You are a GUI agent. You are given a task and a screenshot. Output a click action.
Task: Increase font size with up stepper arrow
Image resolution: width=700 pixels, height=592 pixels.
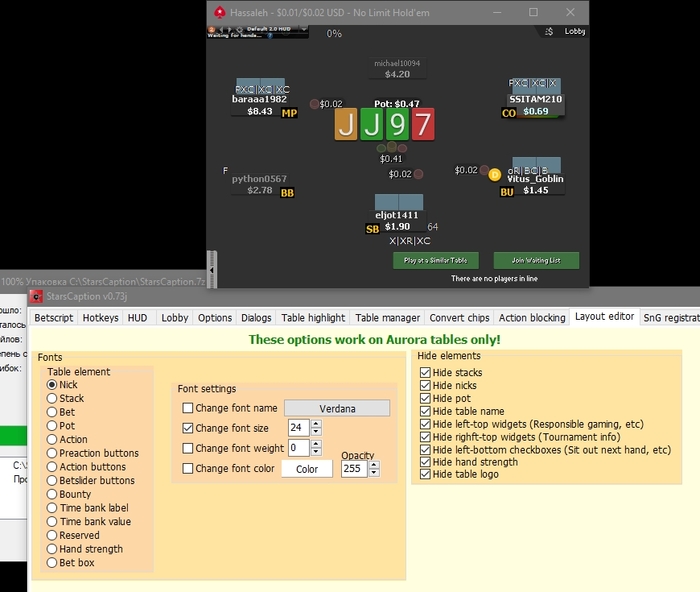[x=316, y=424]
